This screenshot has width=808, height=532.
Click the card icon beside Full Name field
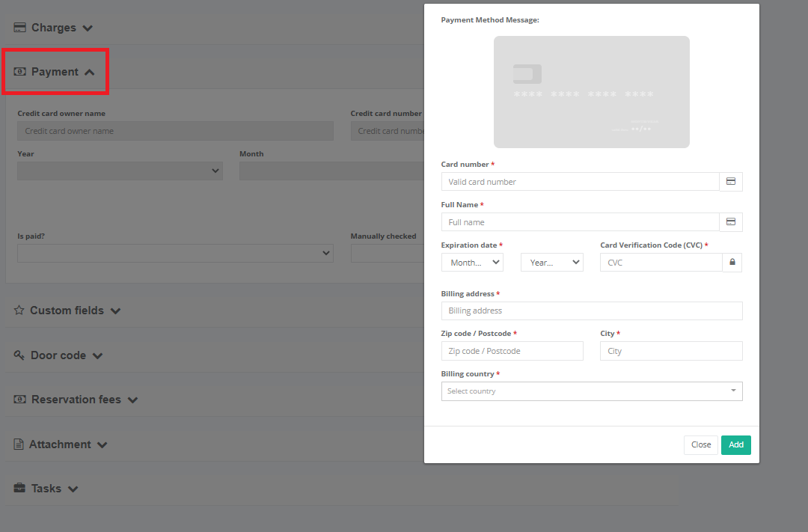(x=731, y=222)
